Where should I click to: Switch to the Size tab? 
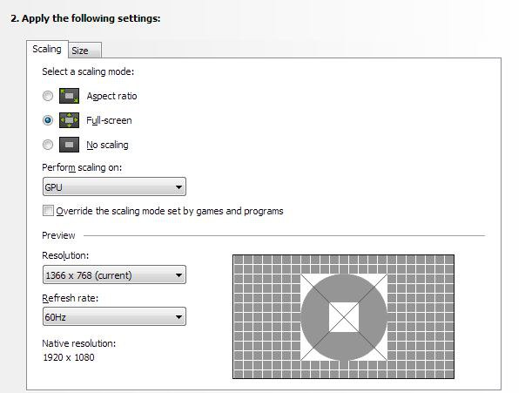[84, 51]
